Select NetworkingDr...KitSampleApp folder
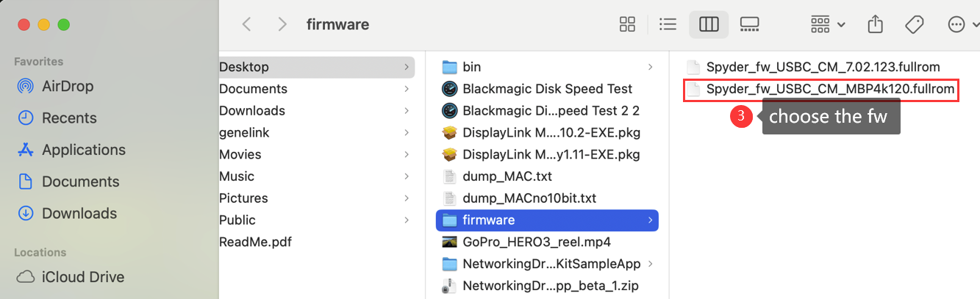Viewport: 980px width, 299px height. pyautogui.click(x=547, y=264)
